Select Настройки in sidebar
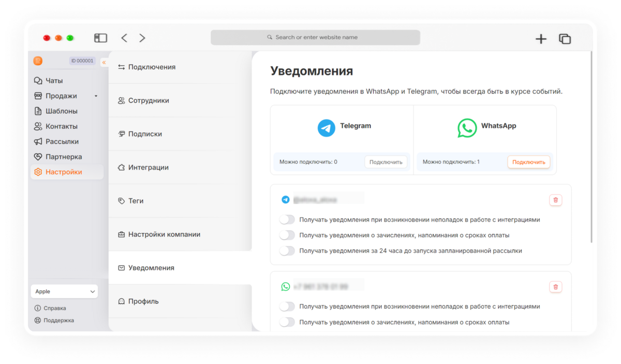The width and height of the screenshot is (621, 364). (66, 172)
